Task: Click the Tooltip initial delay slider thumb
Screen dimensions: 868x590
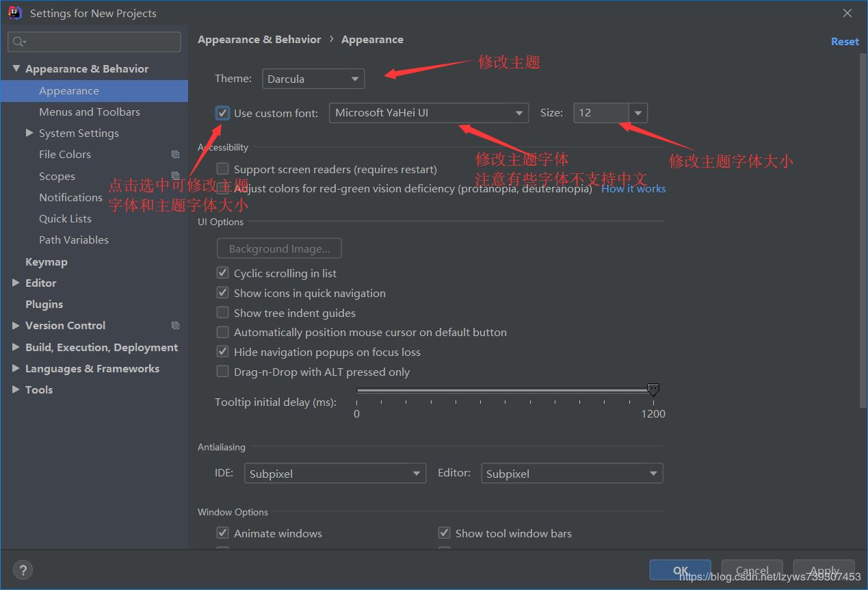Action: click(653, 389)
